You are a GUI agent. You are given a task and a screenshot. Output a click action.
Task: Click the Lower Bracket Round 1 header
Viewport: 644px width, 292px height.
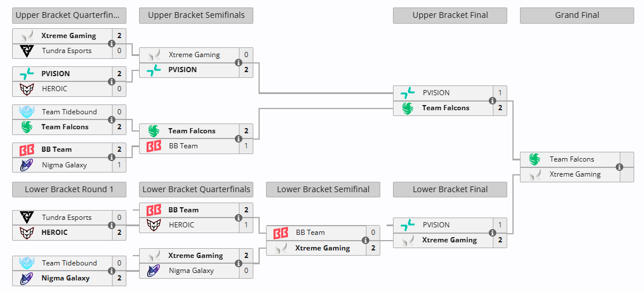click(69, 189)
